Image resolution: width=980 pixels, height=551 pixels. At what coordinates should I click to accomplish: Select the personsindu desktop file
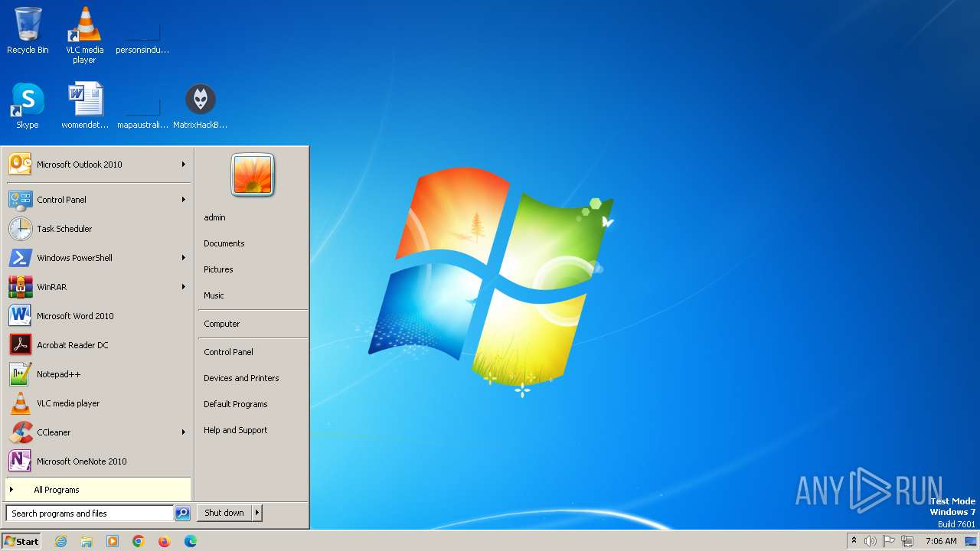tap(142, 37)
